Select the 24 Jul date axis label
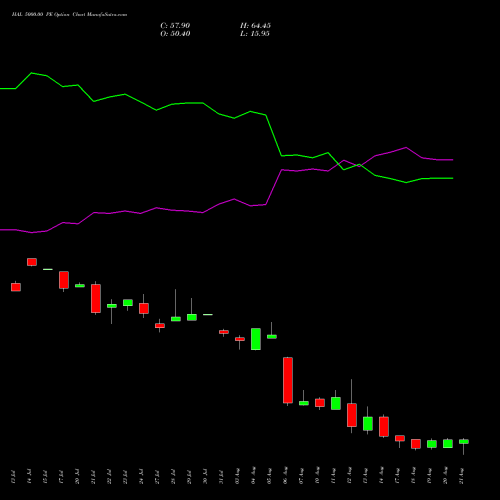The height and width of the screenshot is (500, 500). coord(141,476)
